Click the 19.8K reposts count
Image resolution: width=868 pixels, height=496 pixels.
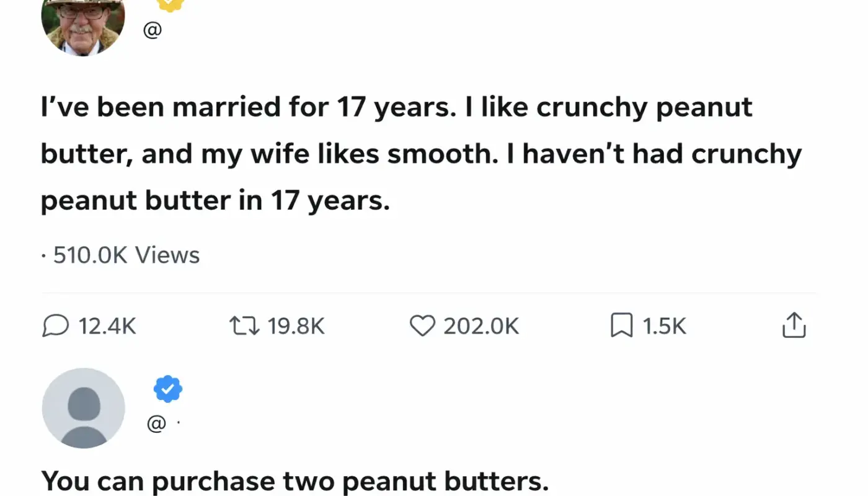[296, 326]
